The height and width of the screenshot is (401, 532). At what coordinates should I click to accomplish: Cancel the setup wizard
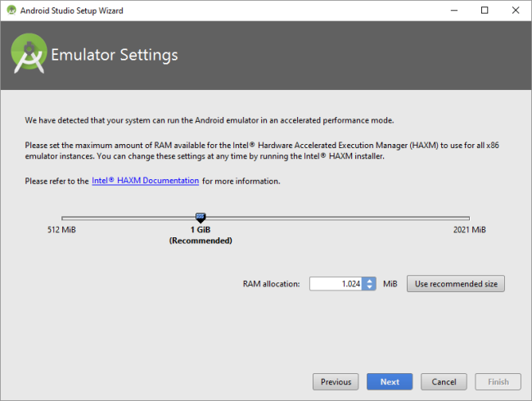[444, 381]
